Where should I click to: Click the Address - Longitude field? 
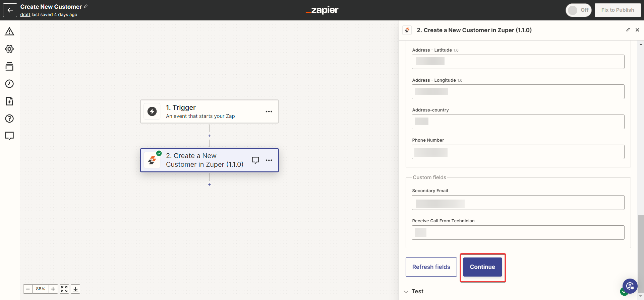pos(518,92)
